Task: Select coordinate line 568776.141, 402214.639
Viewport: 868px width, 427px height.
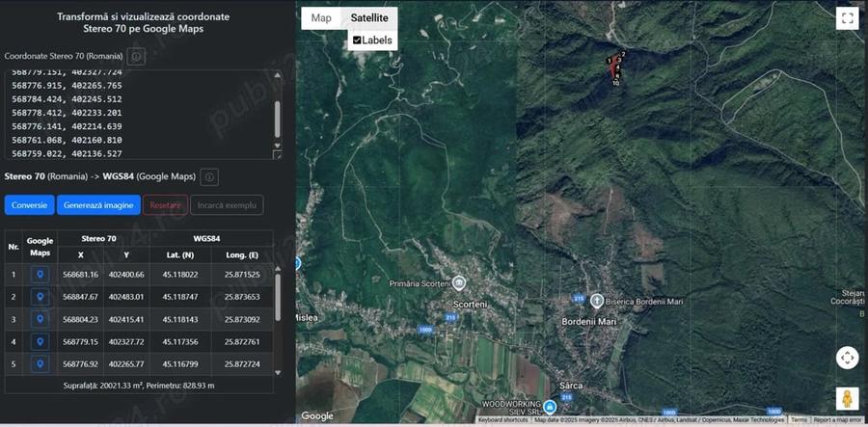Action: coord(67,126)
